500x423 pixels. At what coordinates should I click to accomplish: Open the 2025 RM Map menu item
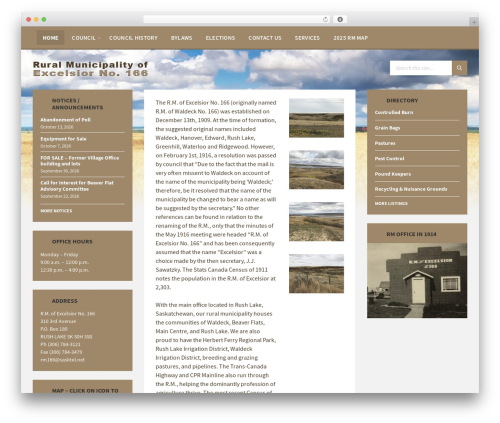[x=351, y=38]
